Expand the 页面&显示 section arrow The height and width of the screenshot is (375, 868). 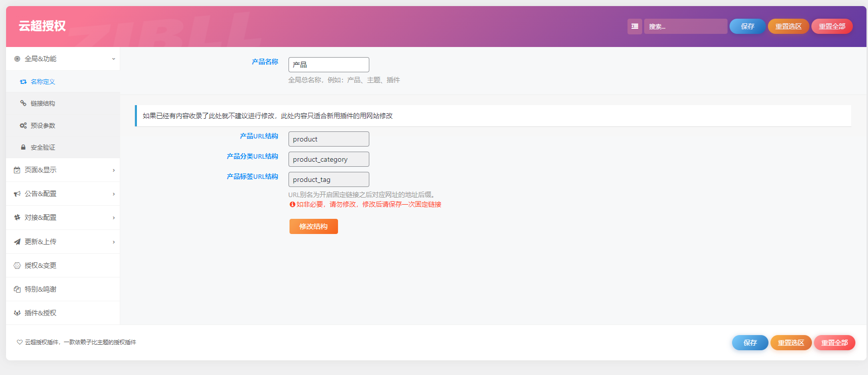click(x=113, y=170)
